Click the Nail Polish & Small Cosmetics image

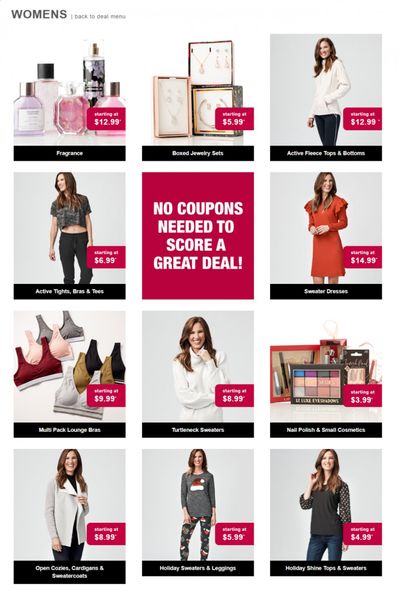[326, 366]
